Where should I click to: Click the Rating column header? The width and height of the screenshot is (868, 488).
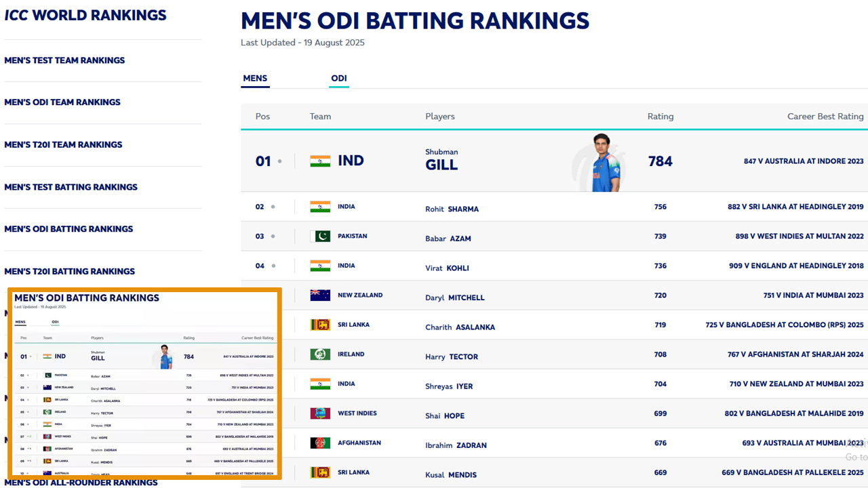[660, 117]
